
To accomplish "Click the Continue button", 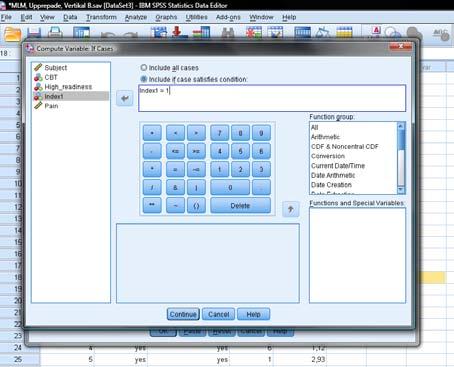I will [x=183, y=314].
